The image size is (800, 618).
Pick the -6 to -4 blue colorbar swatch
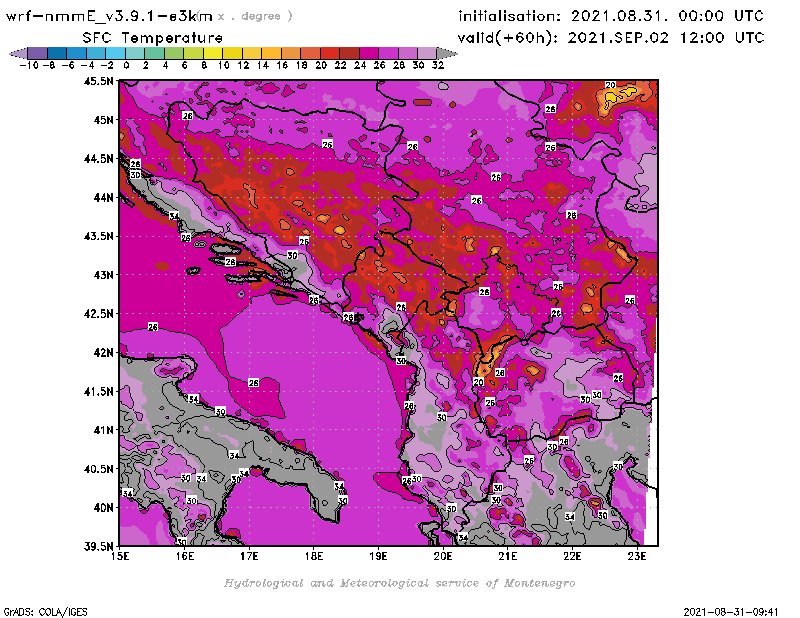click(77, 53)
